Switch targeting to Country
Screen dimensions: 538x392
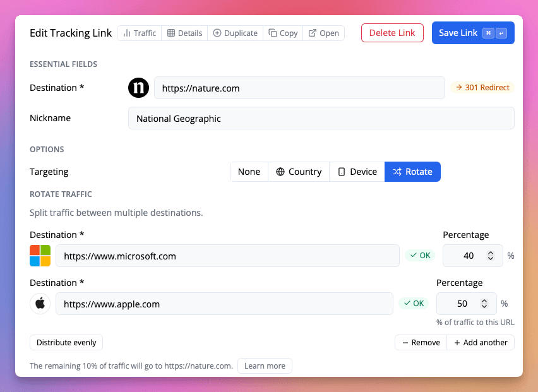pyautogui.click(x=299, y=172)
